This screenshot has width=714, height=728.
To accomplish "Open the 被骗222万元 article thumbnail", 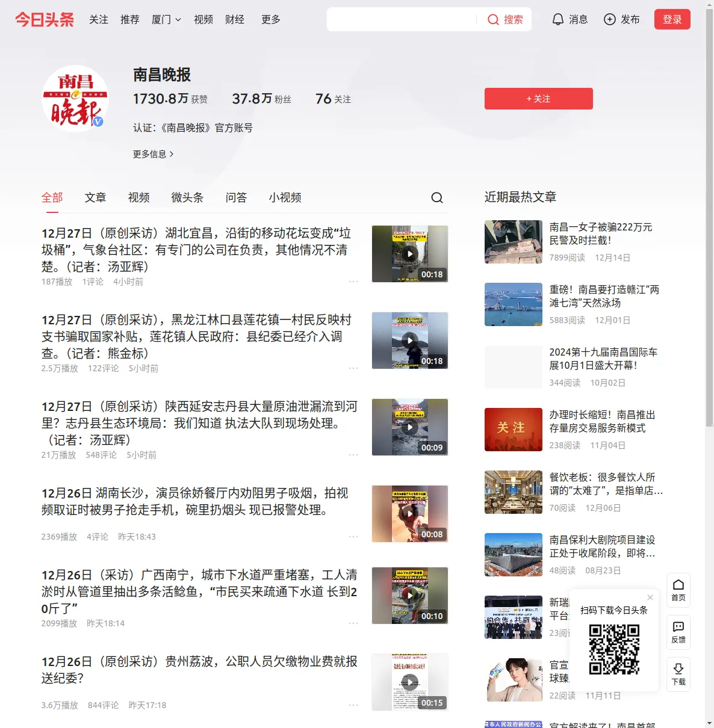I will [514, 242].
